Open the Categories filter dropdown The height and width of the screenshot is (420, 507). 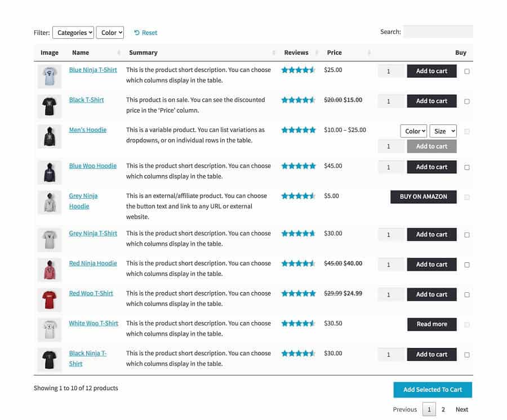73,33
